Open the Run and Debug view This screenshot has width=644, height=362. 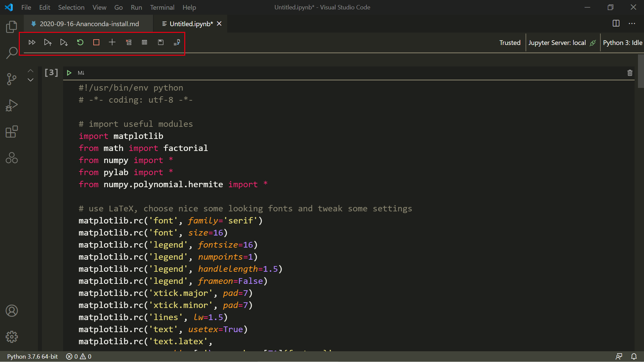click(12, 105)
